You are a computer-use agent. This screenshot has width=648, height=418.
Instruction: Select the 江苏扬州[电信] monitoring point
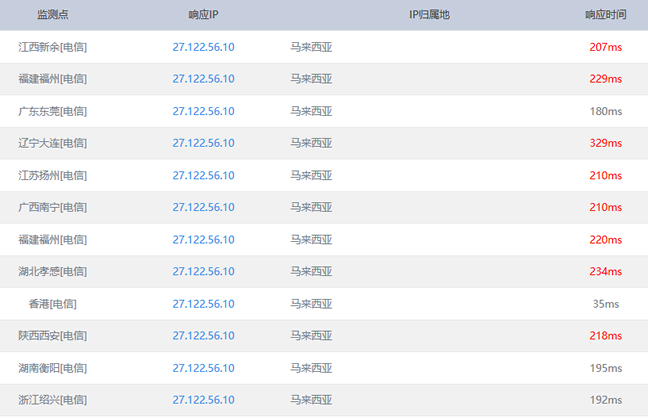click(x=52, y=175)
